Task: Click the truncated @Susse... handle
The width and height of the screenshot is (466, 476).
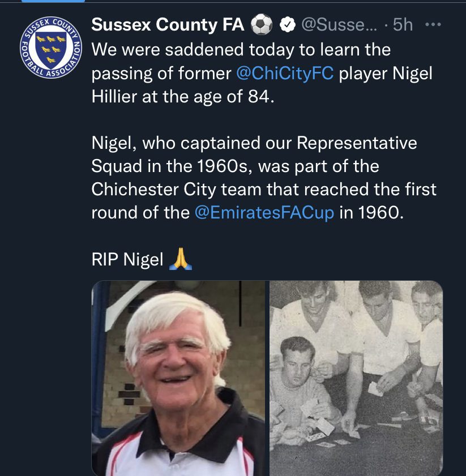Action: pos(338,25)
